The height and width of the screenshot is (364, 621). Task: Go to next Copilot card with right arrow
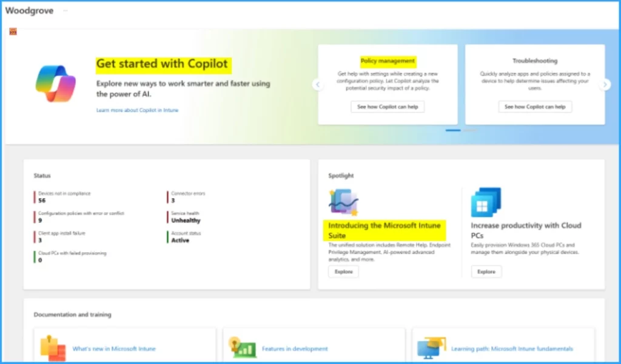605,84
